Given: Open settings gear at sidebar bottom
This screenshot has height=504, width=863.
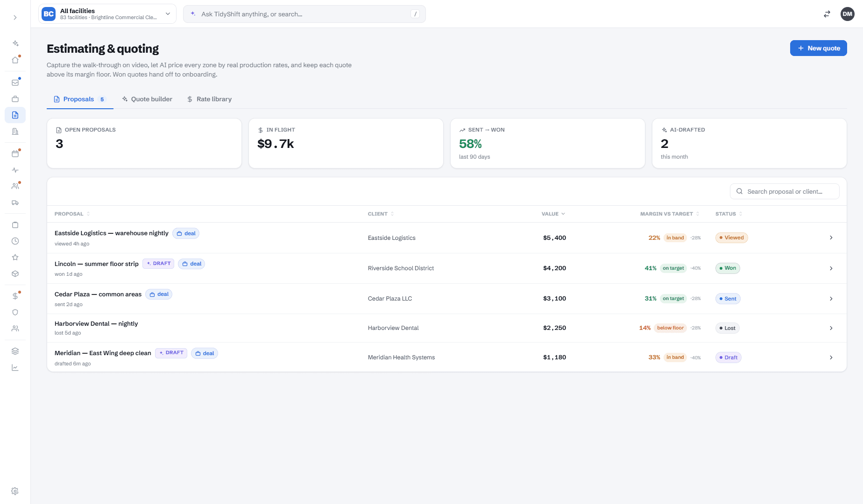Looking at the screenshot, I should point(15,491).
